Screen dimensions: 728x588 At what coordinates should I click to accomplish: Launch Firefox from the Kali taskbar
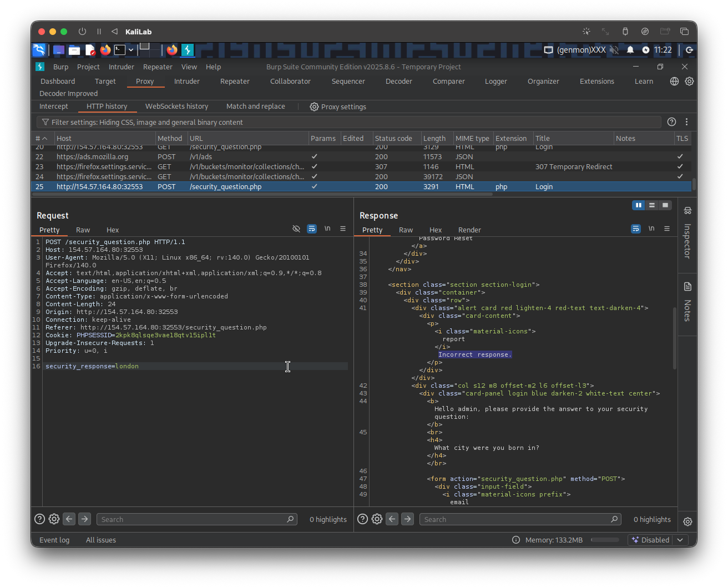click(105, 50)
